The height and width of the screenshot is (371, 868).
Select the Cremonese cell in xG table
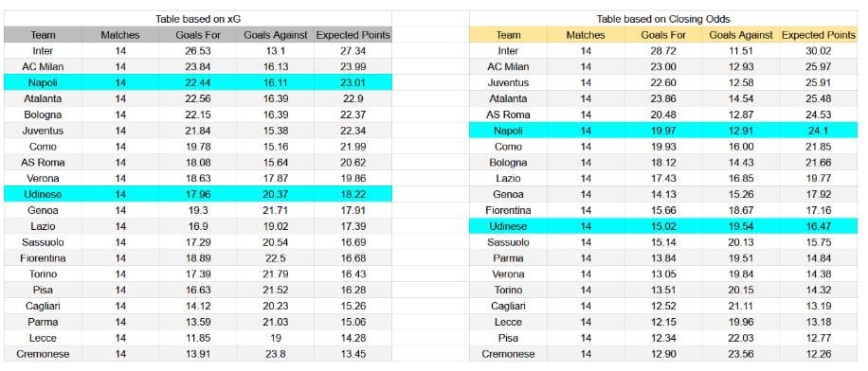point(44,354)
